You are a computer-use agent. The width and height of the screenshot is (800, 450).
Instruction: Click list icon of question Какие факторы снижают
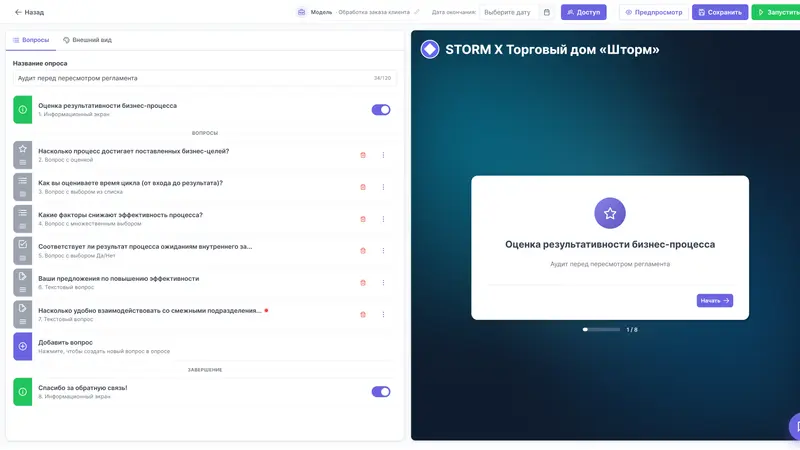[x=22, y=213]
